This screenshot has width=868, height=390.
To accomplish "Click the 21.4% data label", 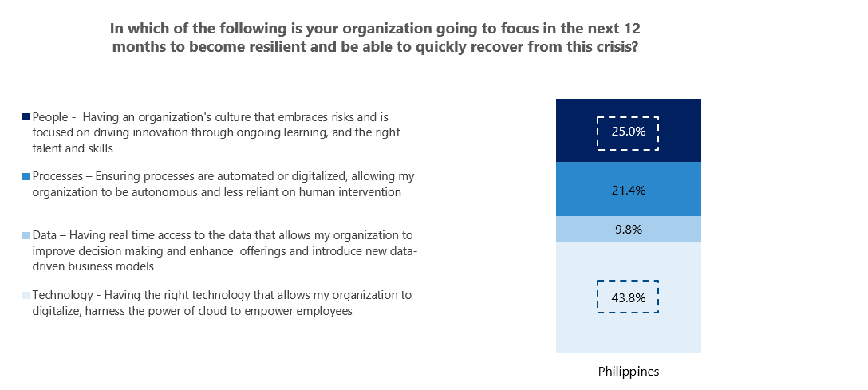I will click(x=628, y=191).
